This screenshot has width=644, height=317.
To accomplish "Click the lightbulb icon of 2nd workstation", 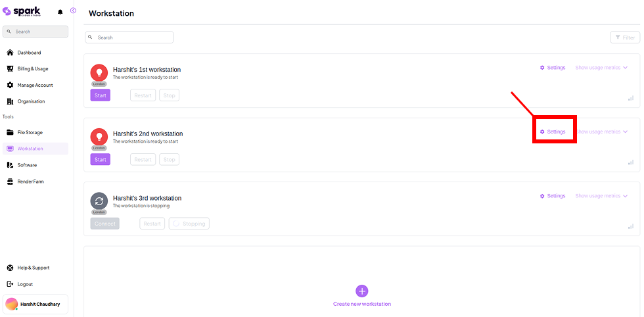I will [x=99, y=137].
